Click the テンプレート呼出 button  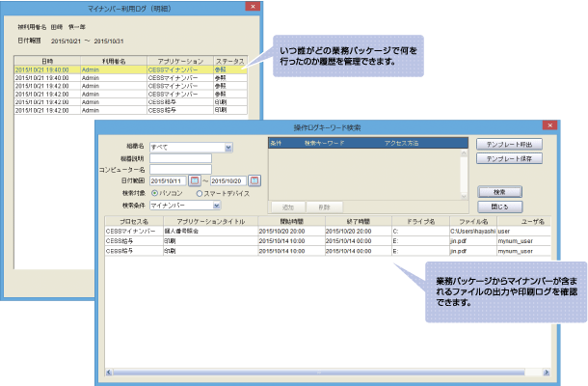[x=509, y=144]
